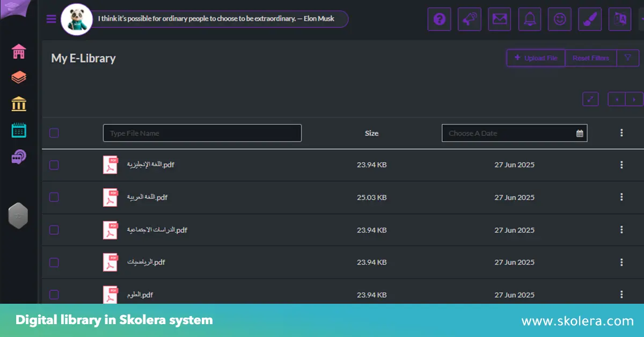Open the kebab menu on الرياضيات.pdf row
The height and width of the screenshot is (337, 644).
(621, 262)
